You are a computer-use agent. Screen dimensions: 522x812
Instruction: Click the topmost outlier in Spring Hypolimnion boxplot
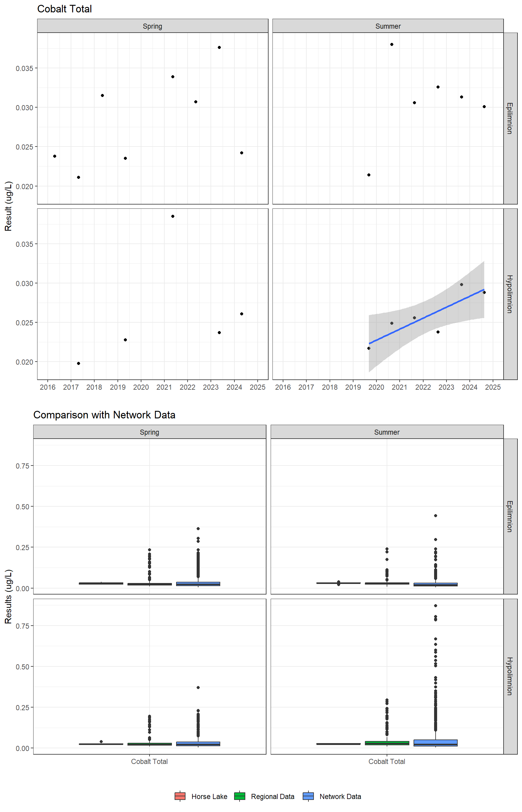pos(198,688)
